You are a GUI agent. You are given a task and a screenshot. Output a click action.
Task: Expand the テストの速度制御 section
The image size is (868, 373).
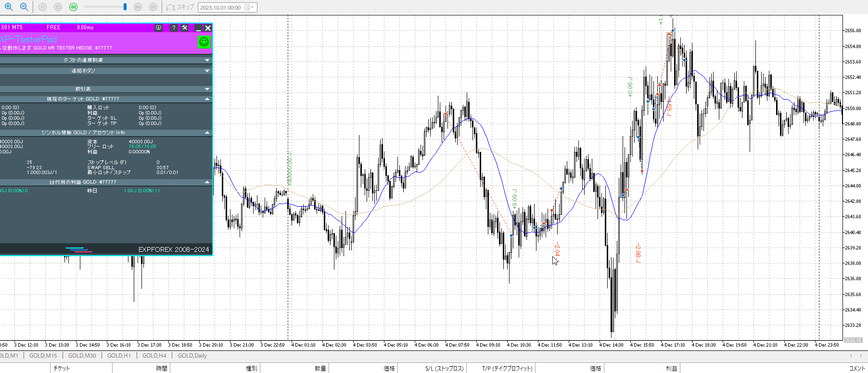click(207, 60)
